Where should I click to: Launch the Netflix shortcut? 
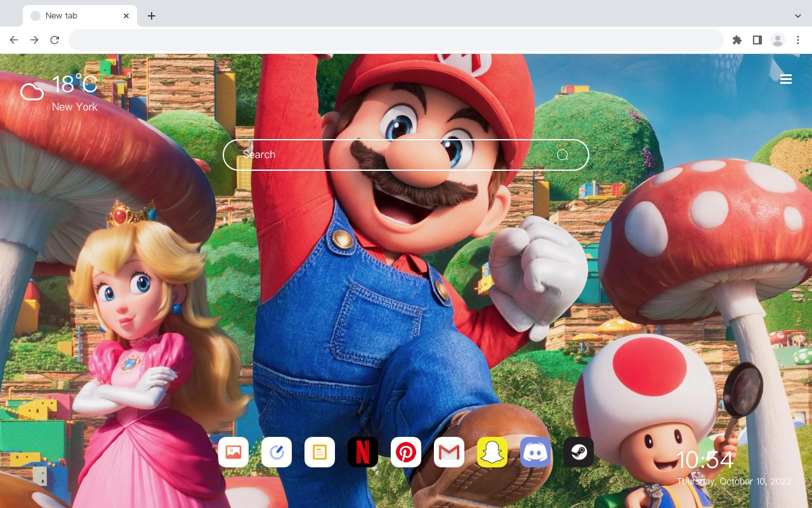(363, 452)
